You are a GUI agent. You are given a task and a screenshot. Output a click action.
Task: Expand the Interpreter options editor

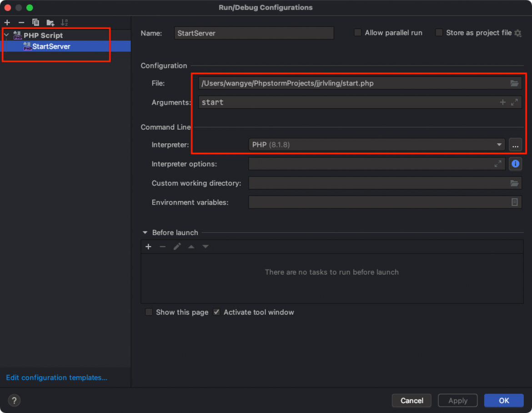(498, 164)
